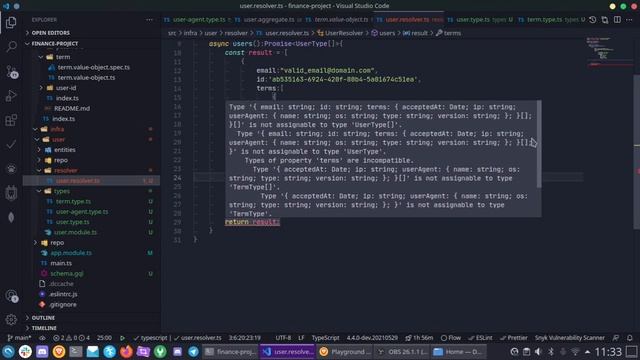Click UserResolver in breadcrumb

(340, 33)
